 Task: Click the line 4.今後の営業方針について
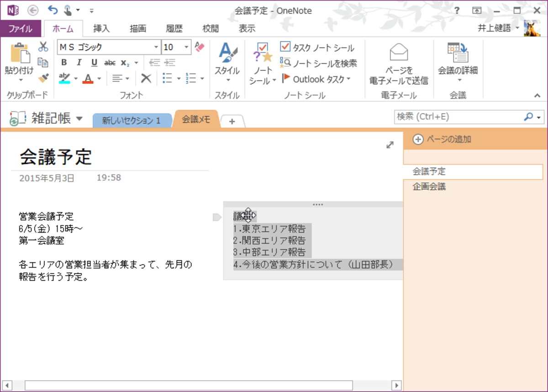coord(313,265)
